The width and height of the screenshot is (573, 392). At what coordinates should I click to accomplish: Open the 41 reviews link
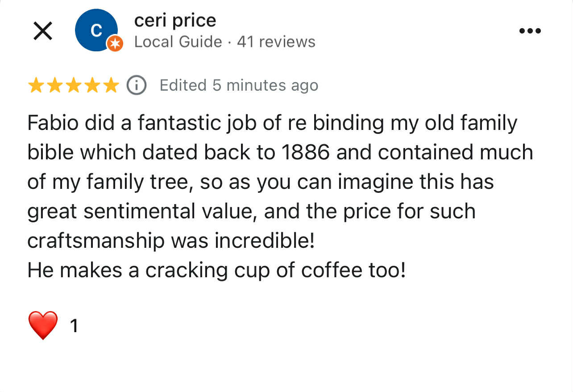click(x=276, y=42)
